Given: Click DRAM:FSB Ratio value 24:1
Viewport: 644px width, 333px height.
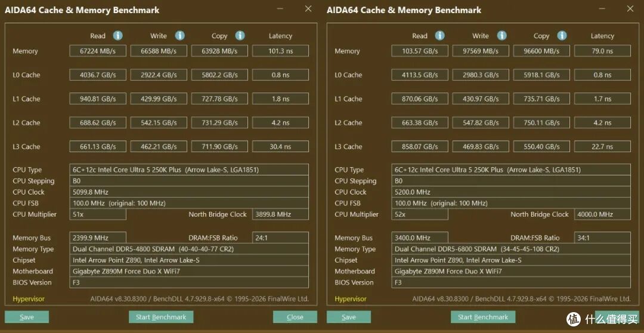Looking at the screenshot, I should 280,238.
